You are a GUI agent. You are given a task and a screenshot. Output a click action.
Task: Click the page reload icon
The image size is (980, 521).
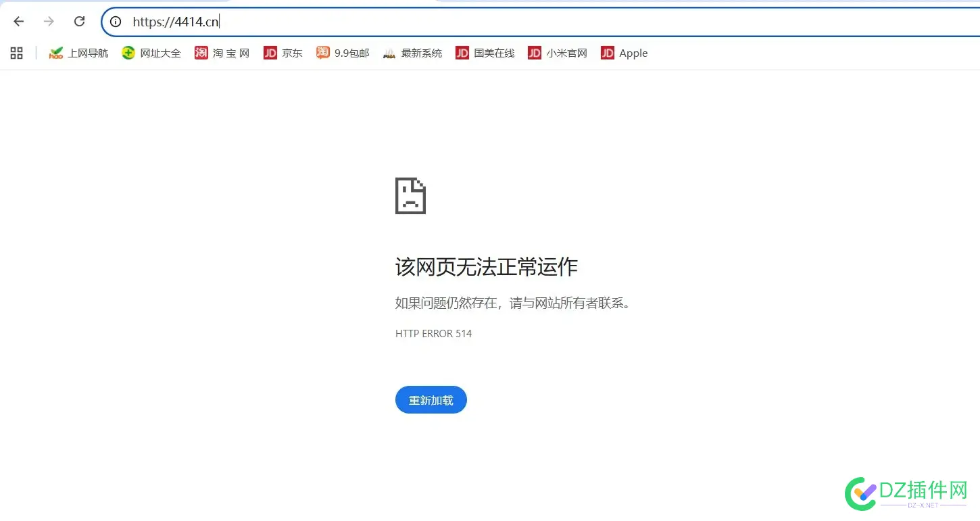[79, 21]
